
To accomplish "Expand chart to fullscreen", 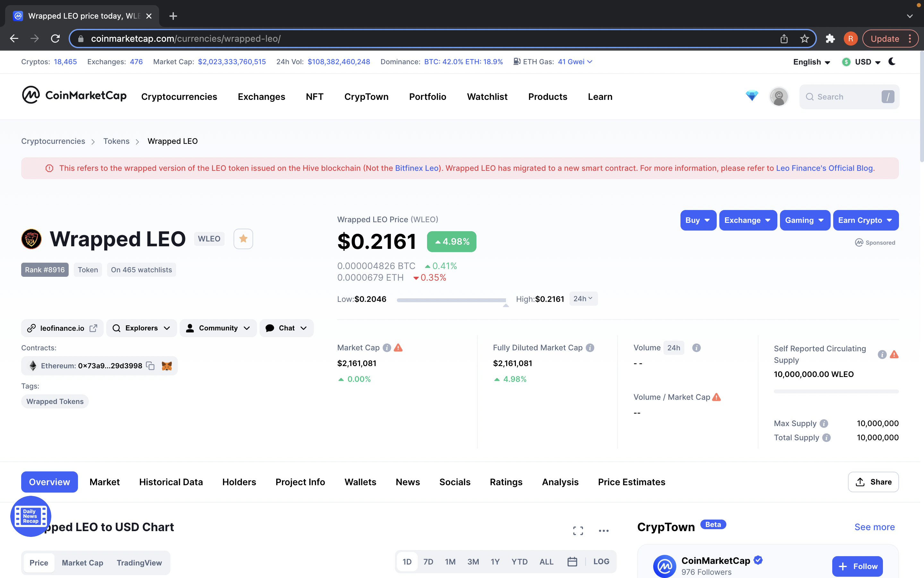I will [x=578, y=530].
